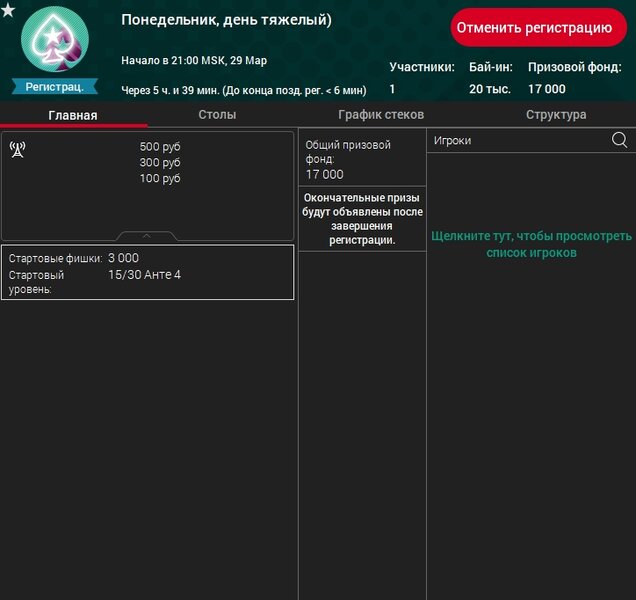Click the link to view the players list

pos(531,245)
